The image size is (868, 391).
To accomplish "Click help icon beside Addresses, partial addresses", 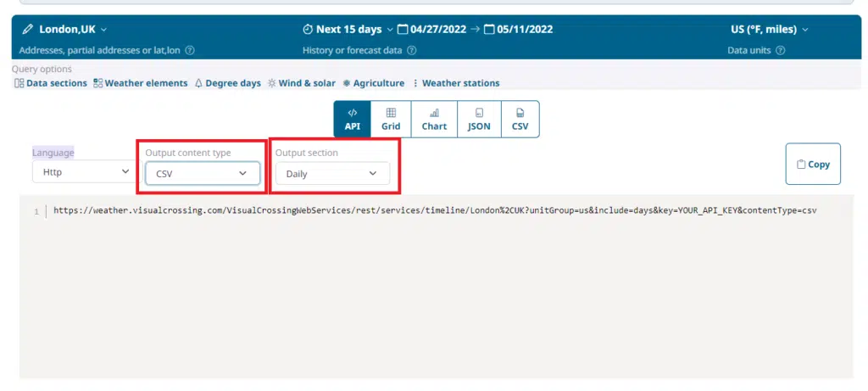I will (x=189, y=51).
